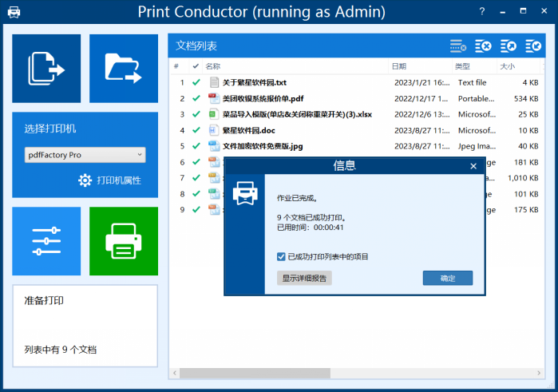Click 列表中有 9 个文档 status text
This screenshot has height=392, width=558.
pos(61,350)
